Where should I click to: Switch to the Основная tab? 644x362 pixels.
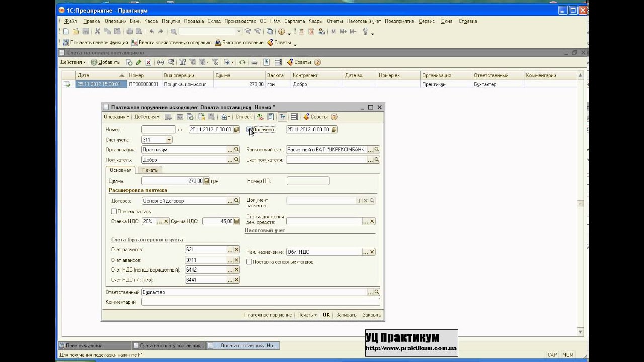(x=120, y=170)
